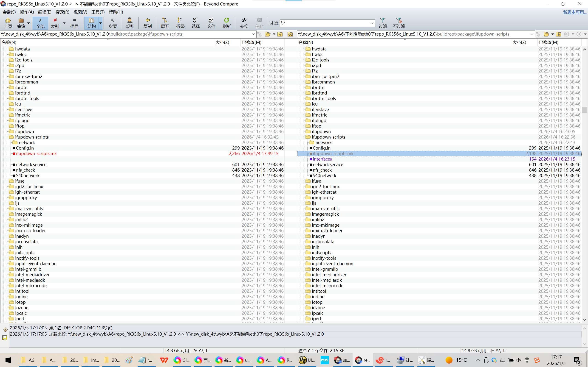This screenshot has height=367, width=588.
Task: Click the Expand all (展开) icon
Action: pyautogui.click(x=165, y=23)
